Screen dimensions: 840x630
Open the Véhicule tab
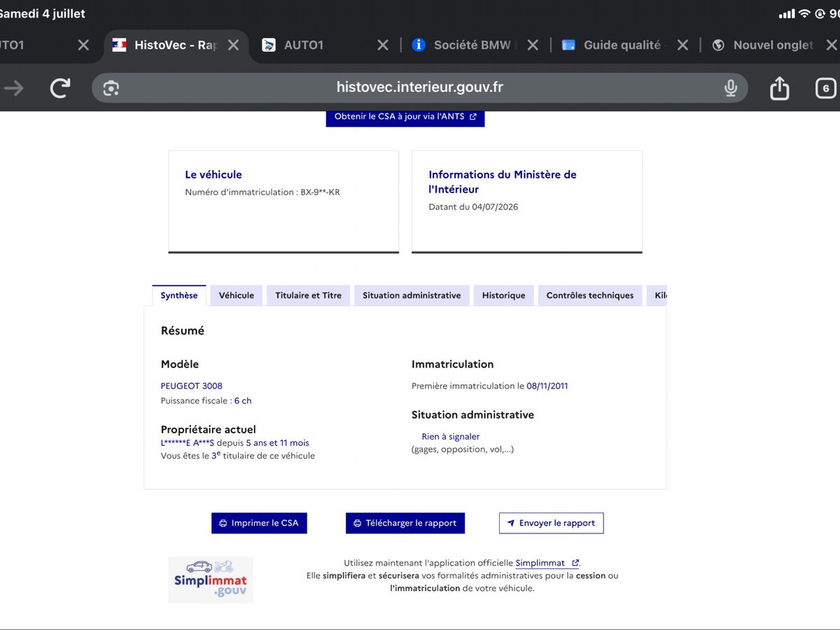[x=237, y=295]
